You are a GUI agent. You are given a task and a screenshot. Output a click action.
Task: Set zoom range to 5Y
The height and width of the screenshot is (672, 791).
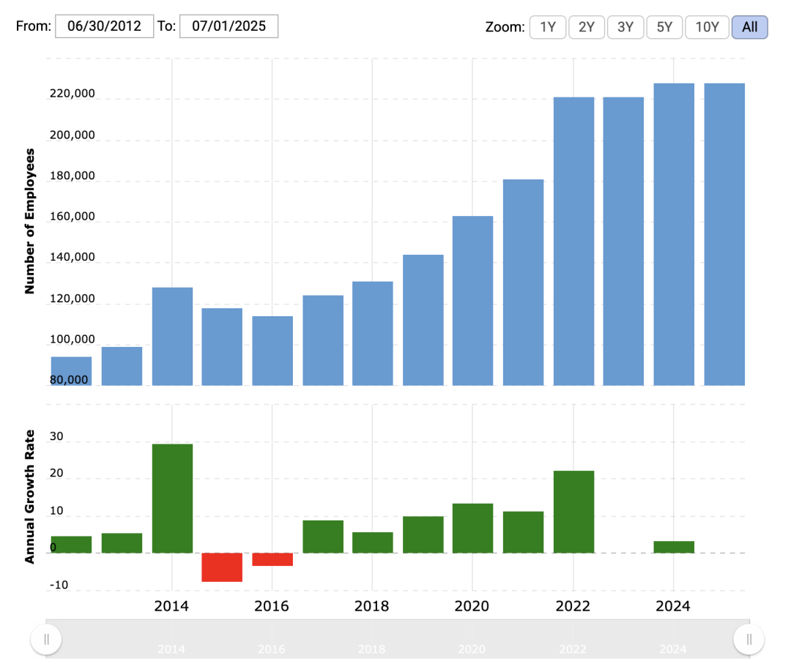tap(664, 28)
